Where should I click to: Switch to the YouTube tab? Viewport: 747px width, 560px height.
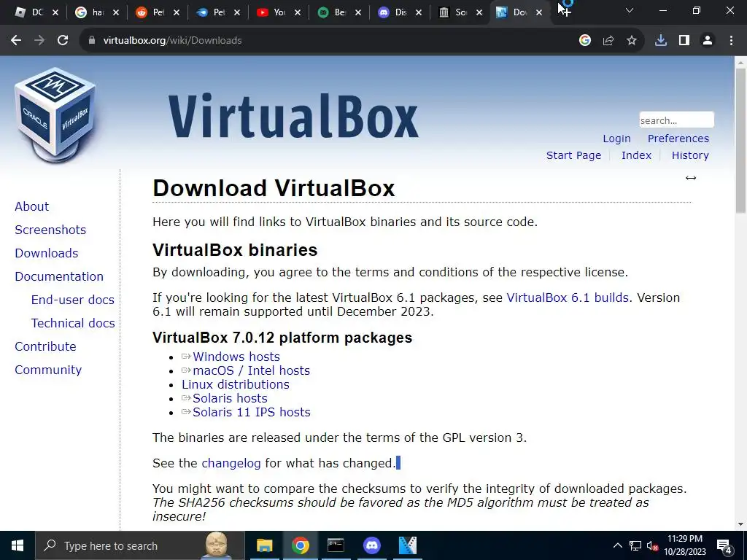[279, 12]
